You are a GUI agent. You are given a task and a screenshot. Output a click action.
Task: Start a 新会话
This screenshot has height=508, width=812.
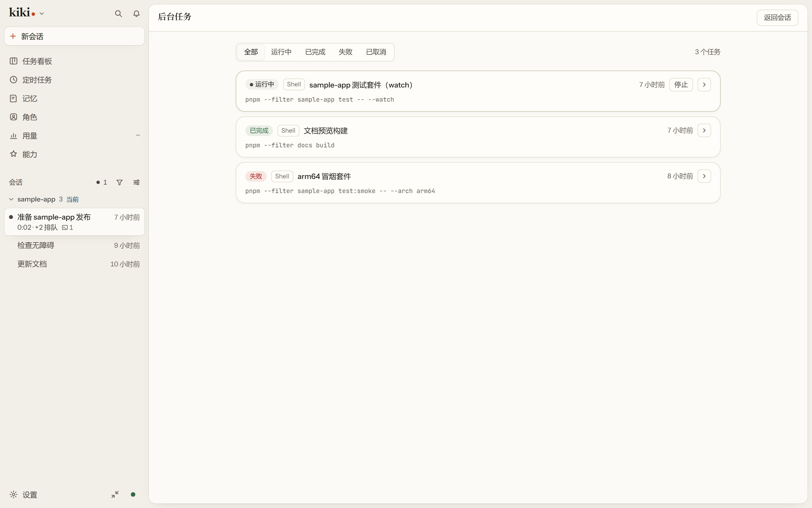(x=74, y=36)
